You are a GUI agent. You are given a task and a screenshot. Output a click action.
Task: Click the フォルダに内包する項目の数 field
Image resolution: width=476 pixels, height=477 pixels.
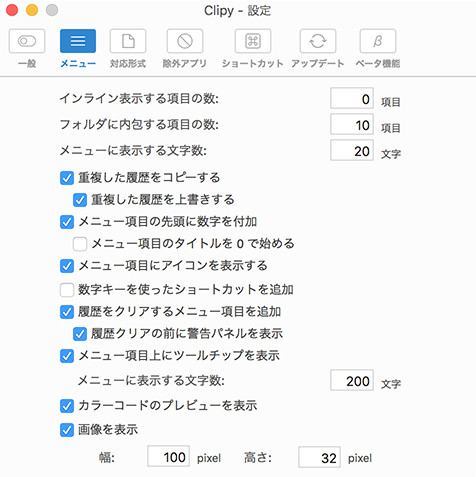[x=352, y=124]
